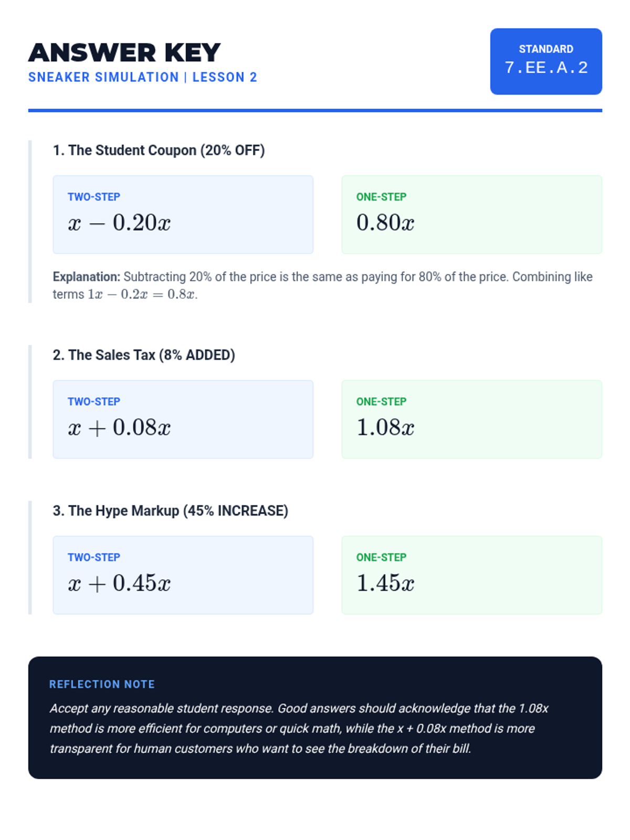The height and width of the screenshot is (840, 630).
Task: Click the ANSWER KEY title heading
Action: 124,52
